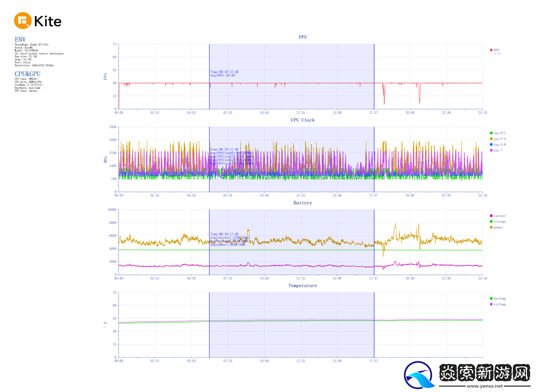Click the Battery chart title
Screen dimensions: 536x392
pos(302,203)
